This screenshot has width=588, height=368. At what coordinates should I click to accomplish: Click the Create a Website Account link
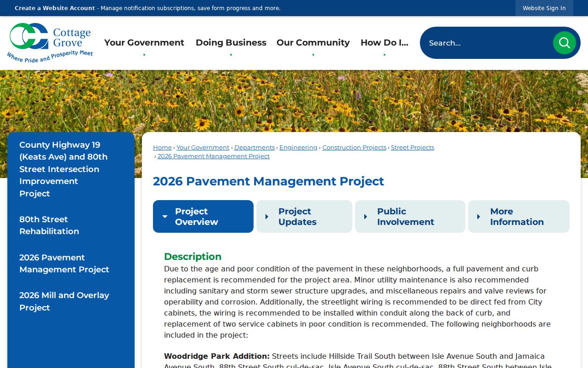(x=55, y=8)
